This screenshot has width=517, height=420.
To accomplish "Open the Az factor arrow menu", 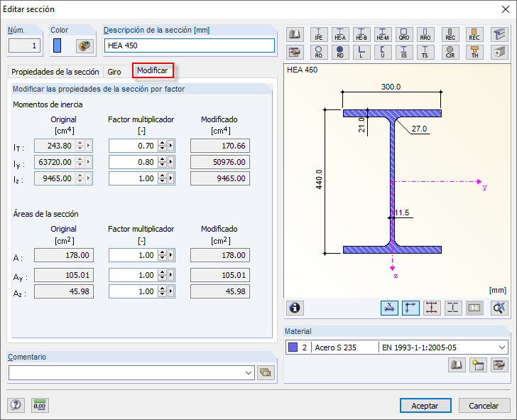I will pyautogui.click(x=170, y=291).
